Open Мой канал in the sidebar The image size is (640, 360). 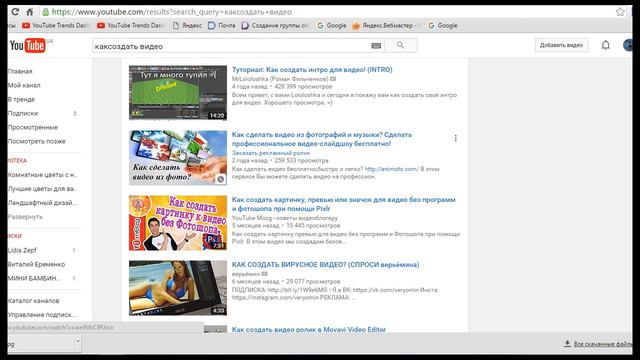point(24,85)
